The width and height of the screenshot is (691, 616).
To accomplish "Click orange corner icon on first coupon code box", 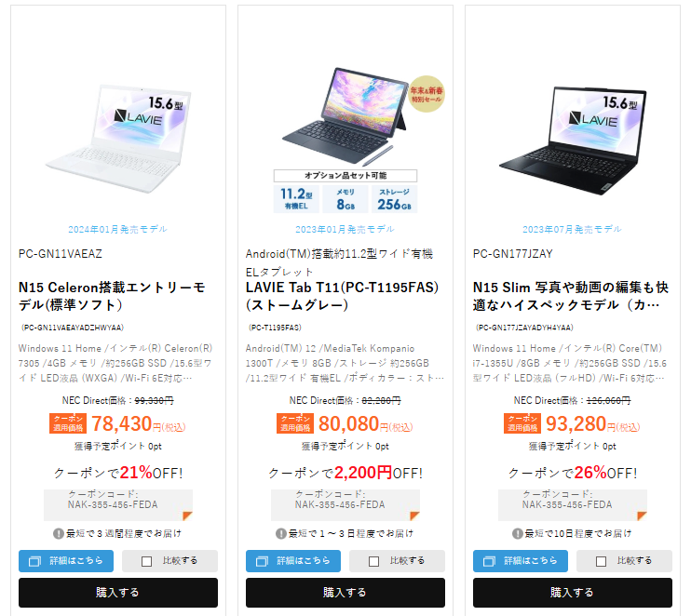I will [188, 516].
